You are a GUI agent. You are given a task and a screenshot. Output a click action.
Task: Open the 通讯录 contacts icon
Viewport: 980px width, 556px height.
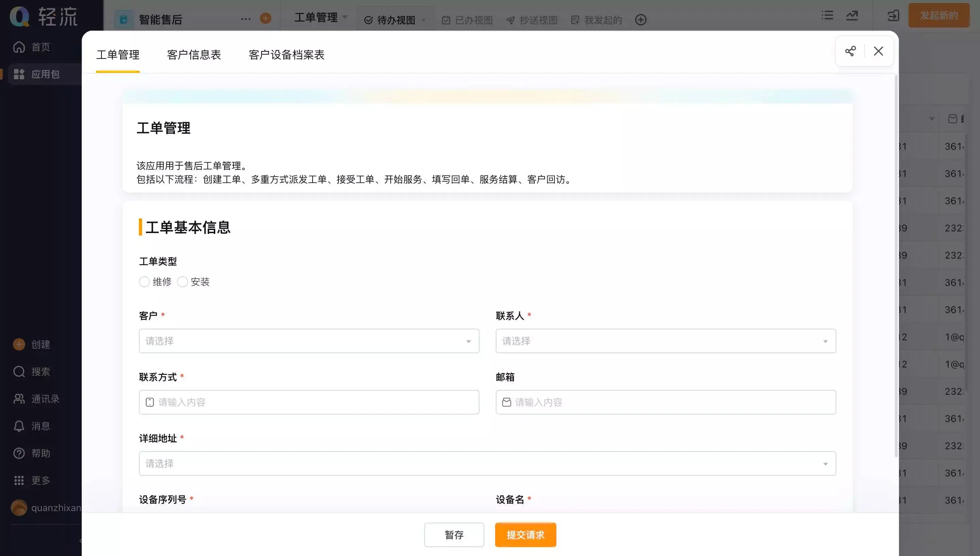[19, 399]
